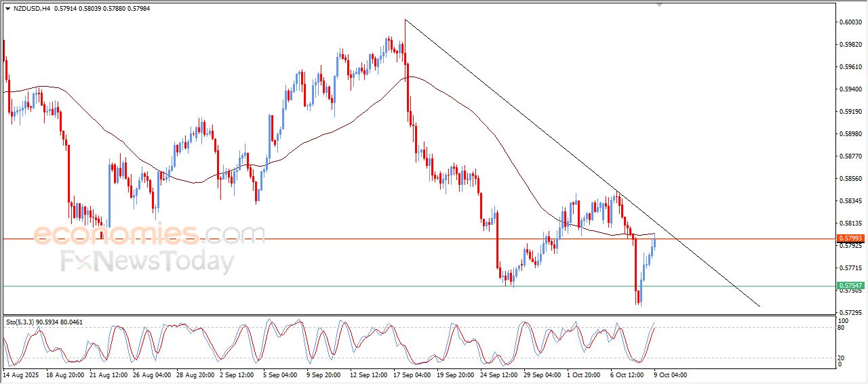Click the 28 Aug 20:00 time label
The height and width of the screenshot is (384, 868).
click(x=194, y=374)
